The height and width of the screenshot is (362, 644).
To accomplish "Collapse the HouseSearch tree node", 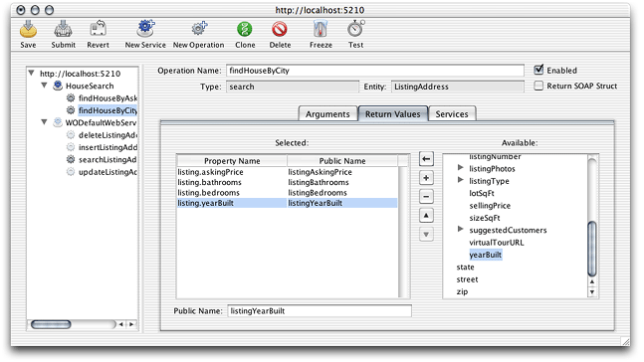I will [x=44, y=86].
